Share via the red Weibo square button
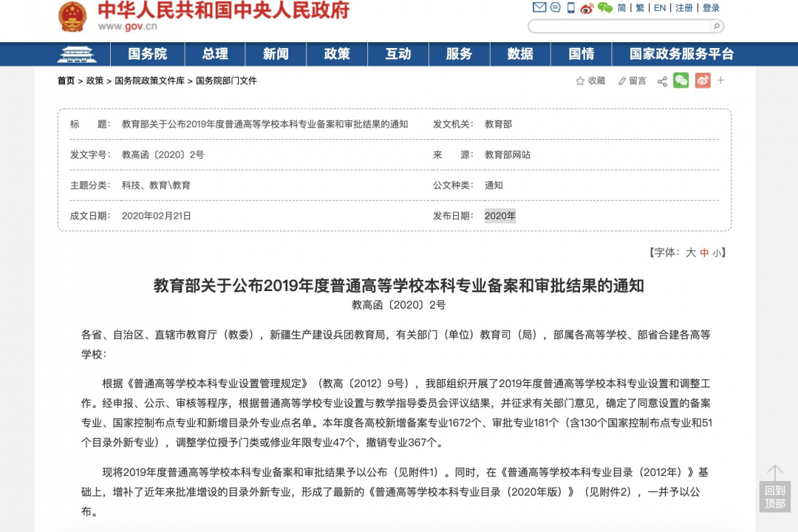The image size is (798, 532). (x=703, y=81)
